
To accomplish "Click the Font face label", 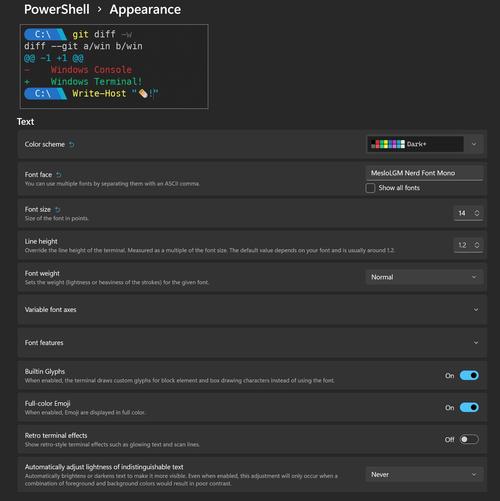I will point(38,175).
